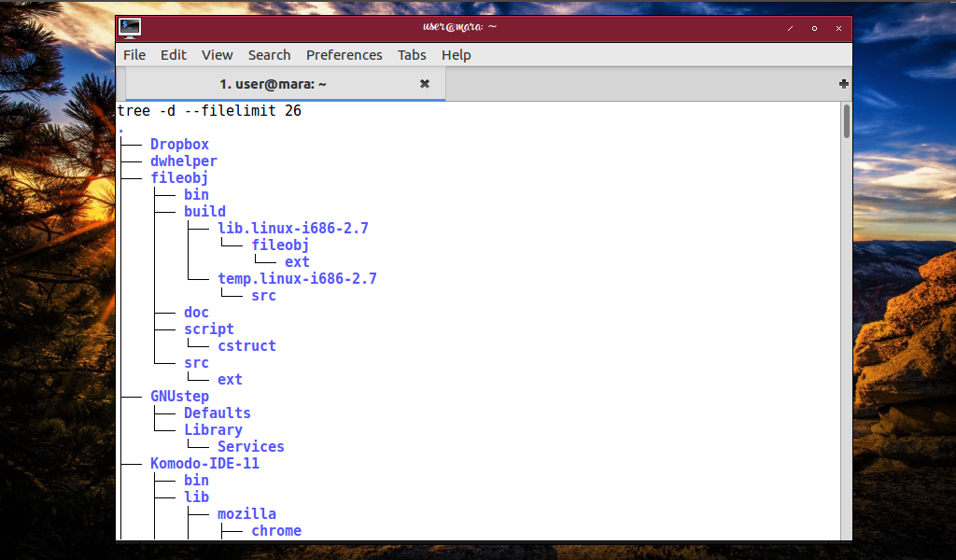Viewport: 956px width, 560px height.
Task: Close the terminal window
Action: click(x=839, y=28)
